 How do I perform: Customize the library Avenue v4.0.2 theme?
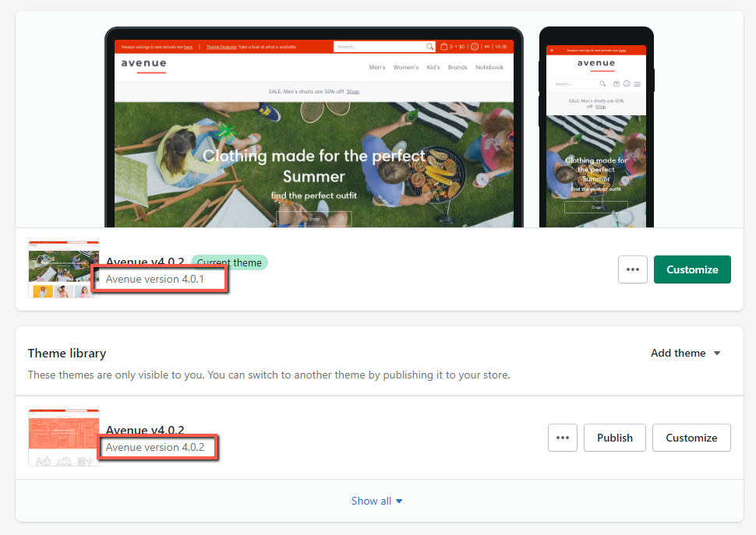(691, 438)
